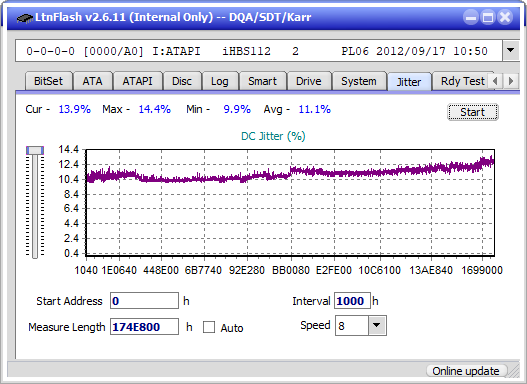Screen dimensions: 527x384
Task: Close the LtnFlash window
Action: click(x=505, y=17)
